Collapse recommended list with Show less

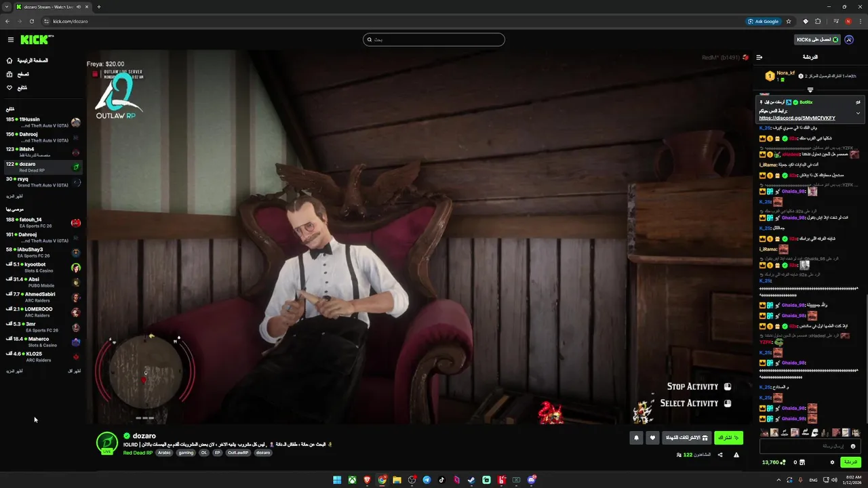coord(75,371)
